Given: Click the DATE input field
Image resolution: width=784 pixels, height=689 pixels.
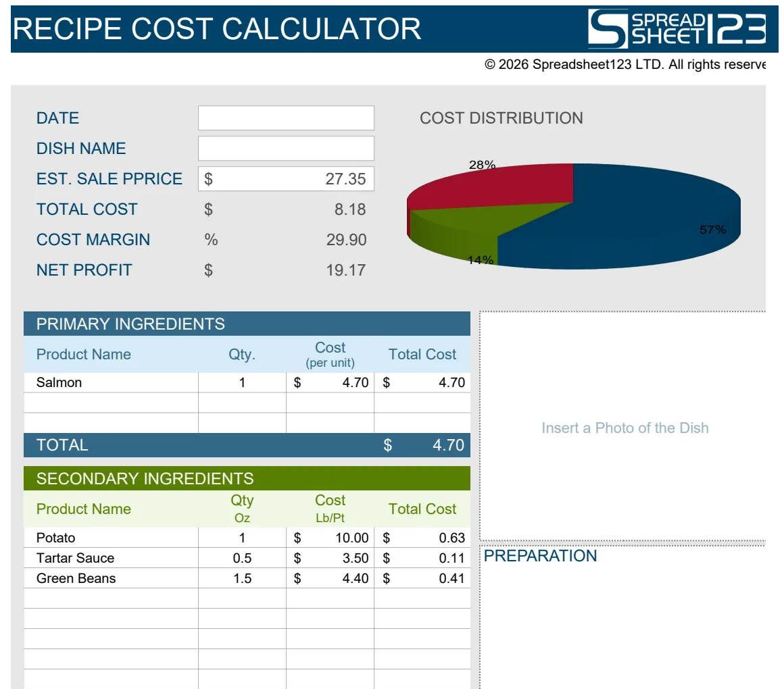Looking at the screenshot, I should point(286,118).
